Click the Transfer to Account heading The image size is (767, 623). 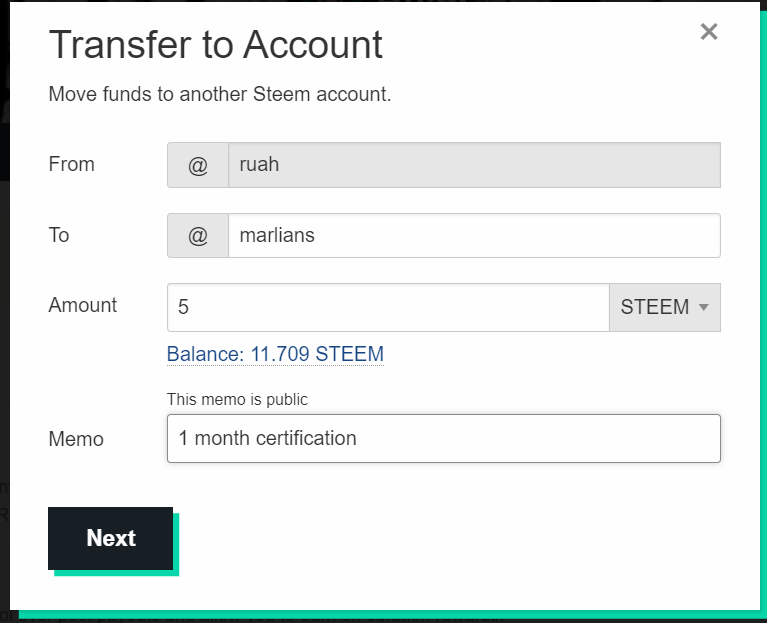(215, 45)
